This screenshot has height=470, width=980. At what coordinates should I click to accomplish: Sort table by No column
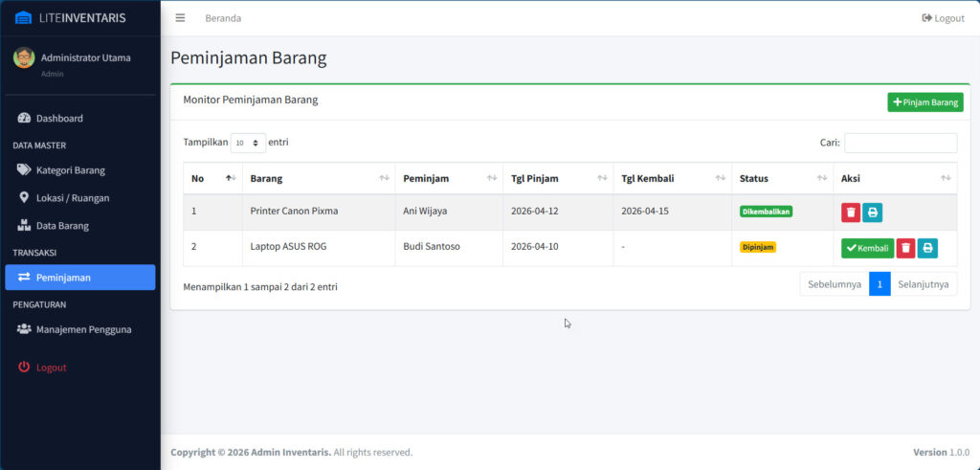click(212, 178)
